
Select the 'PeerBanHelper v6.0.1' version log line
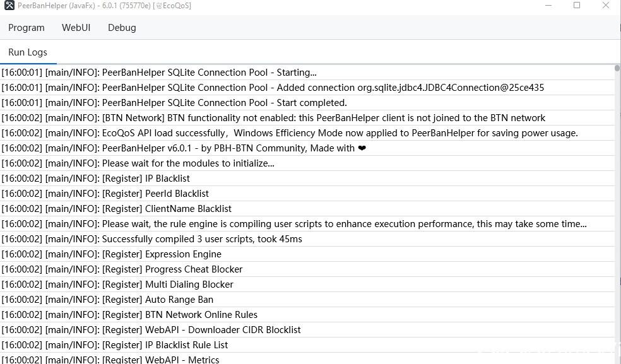(184, 148)
